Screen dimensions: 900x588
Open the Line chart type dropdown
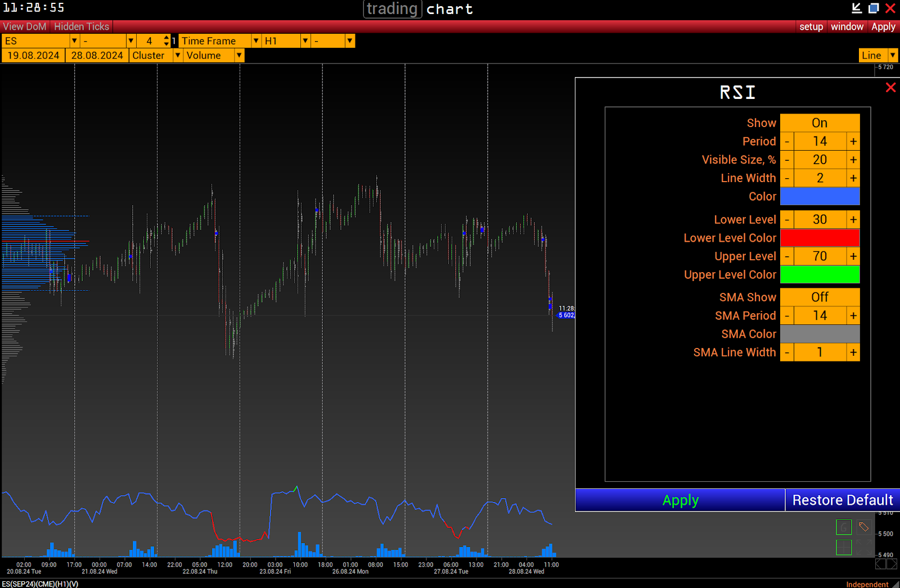[x=893, y=55]
